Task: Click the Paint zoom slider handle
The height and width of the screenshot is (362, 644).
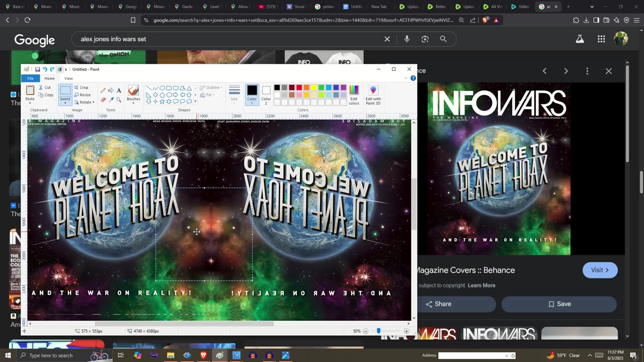Action: [378, 331]
